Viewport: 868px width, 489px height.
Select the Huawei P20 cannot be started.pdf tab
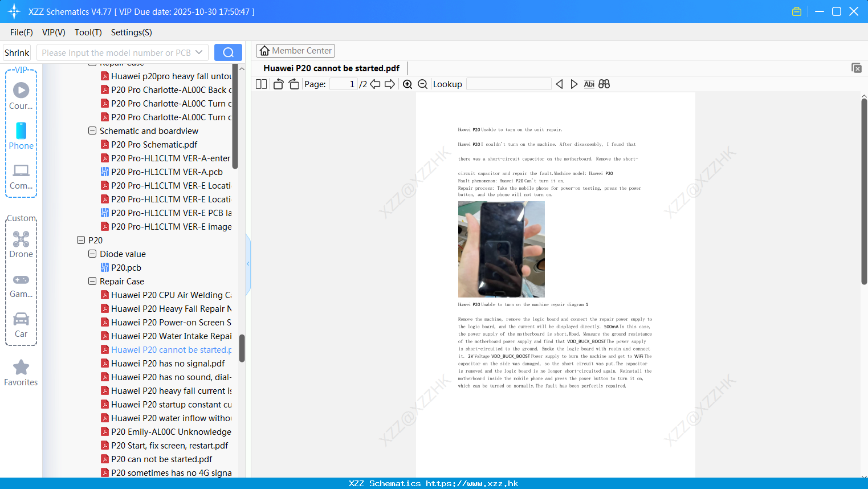[332, 68]
